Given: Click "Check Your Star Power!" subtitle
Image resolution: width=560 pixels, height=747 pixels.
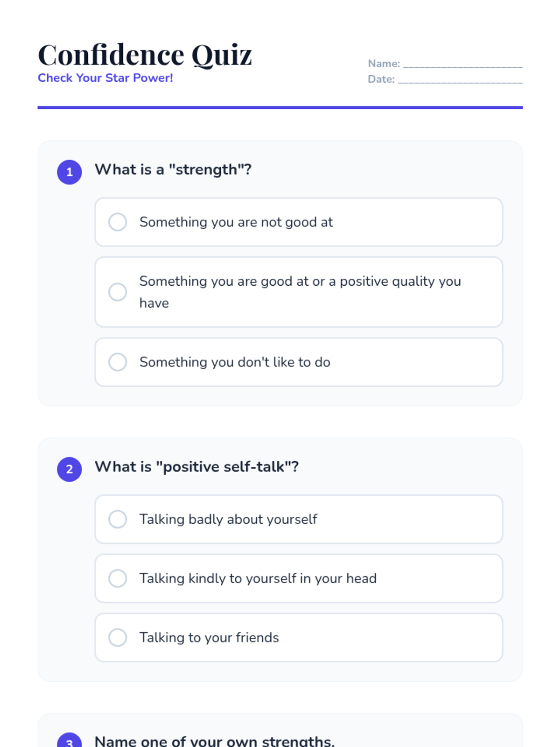Looking at the screenshot, I should click(x=105, y=78).
